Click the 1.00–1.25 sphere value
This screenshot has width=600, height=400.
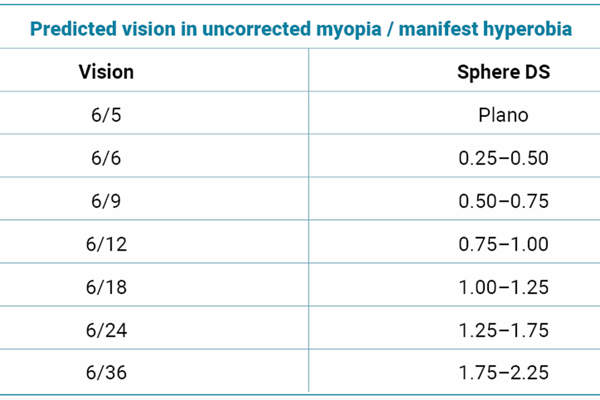(503, 287)
